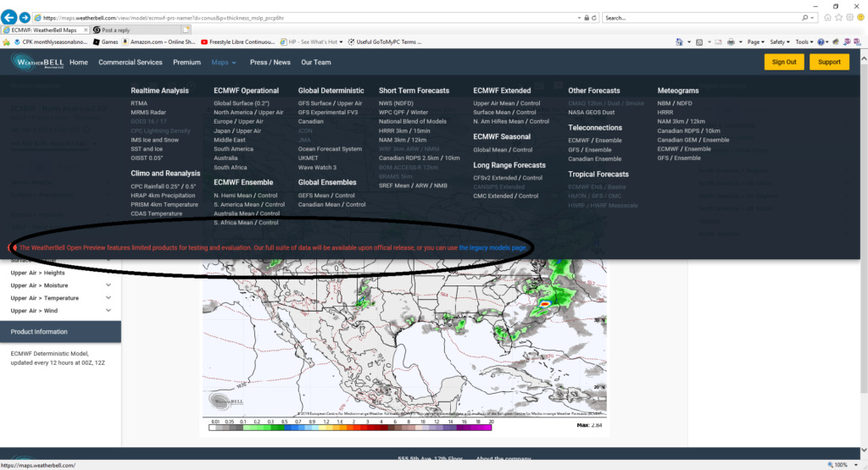This screenshot has width=868, height=470.
Task: Click the security lock icon in the address bar
Action: pos(587,18)
